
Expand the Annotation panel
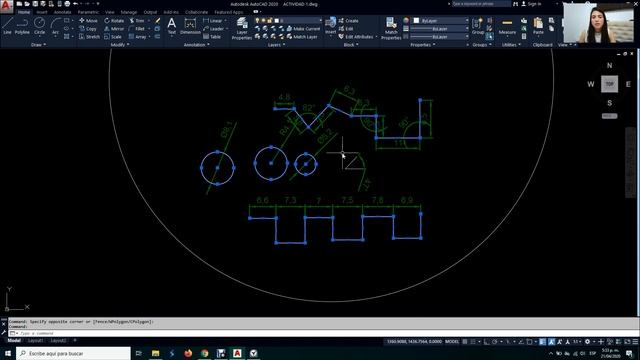point(196,45)
